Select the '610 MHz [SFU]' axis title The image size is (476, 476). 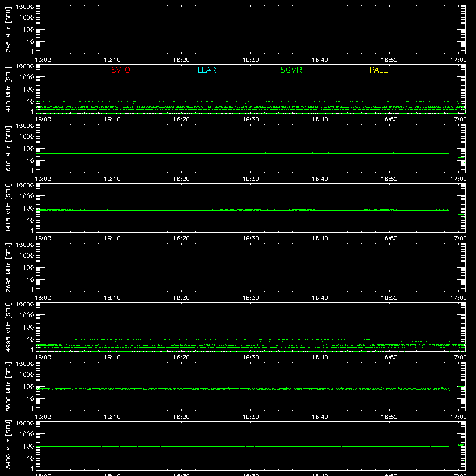pyautogui.click(x=8, y=148)
